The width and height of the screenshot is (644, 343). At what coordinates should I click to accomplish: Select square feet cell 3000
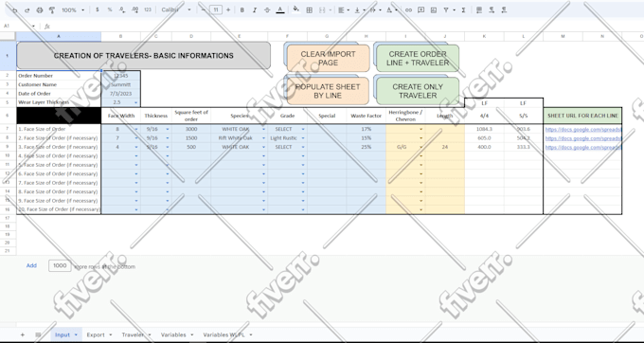point(191,129)
